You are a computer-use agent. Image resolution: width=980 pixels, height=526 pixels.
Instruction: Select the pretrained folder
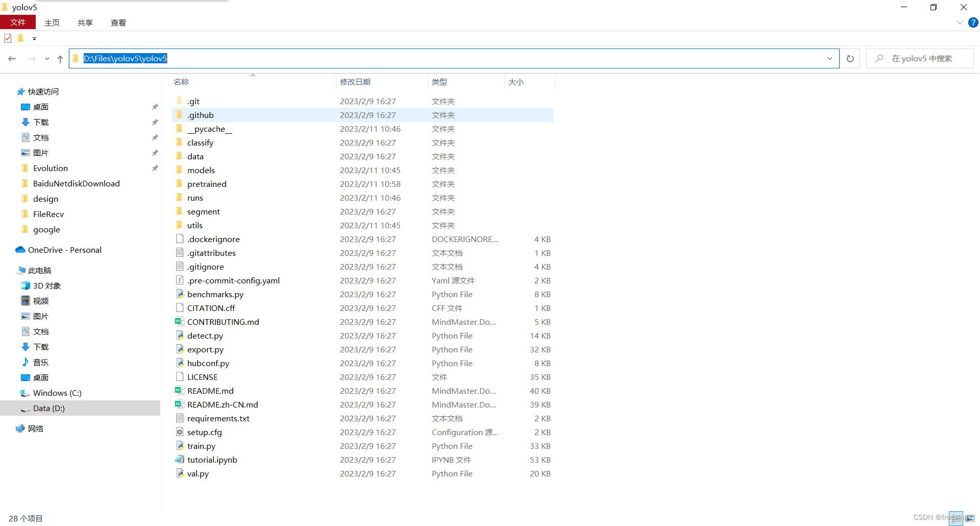pos(207,184)
